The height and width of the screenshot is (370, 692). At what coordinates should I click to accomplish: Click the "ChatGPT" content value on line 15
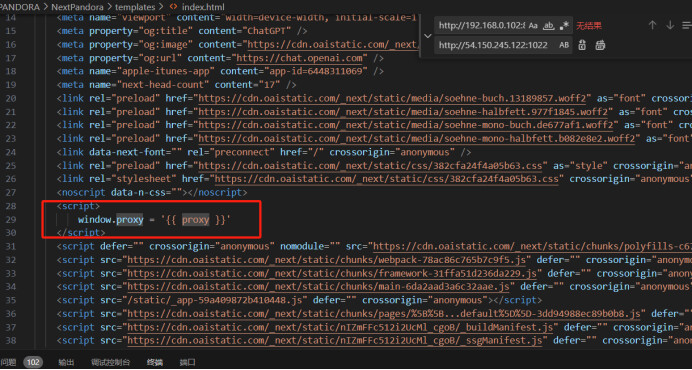(267, 31)
